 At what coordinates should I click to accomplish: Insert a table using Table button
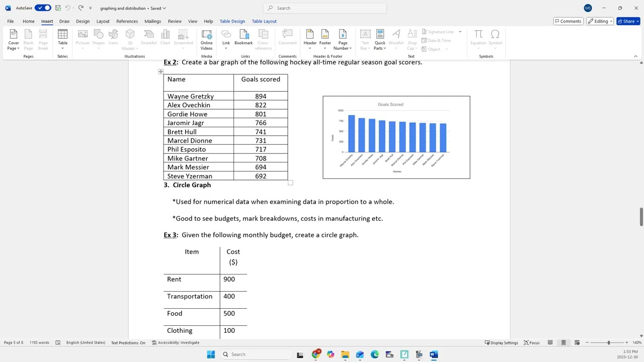62,40
